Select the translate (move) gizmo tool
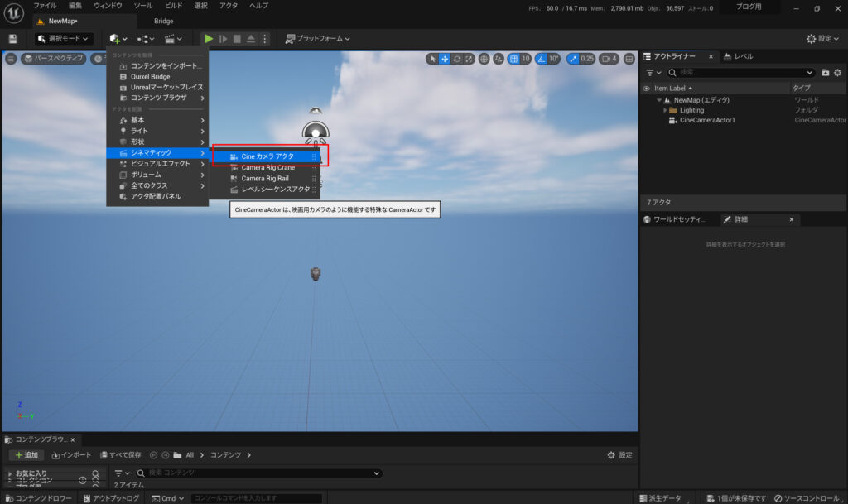The image size is (848, 504). coord(445,59)
